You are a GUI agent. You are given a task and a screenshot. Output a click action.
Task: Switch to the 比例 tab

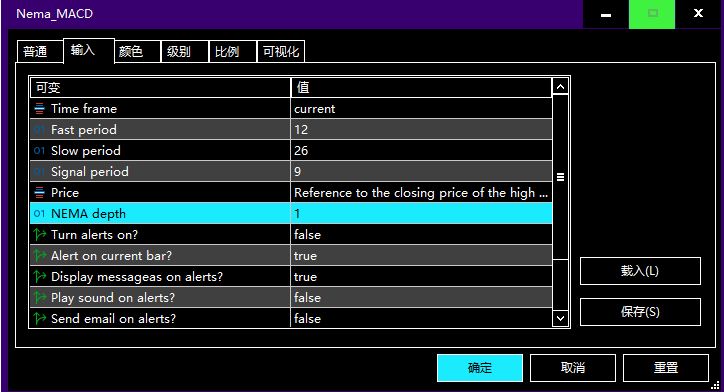click(233, 51)
